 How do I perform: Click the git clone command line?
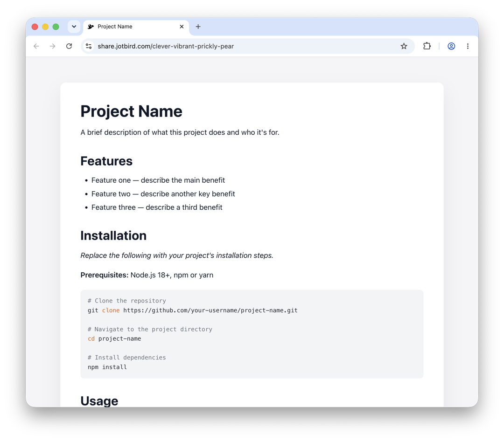pyautogui.click(x=193, y=310)
